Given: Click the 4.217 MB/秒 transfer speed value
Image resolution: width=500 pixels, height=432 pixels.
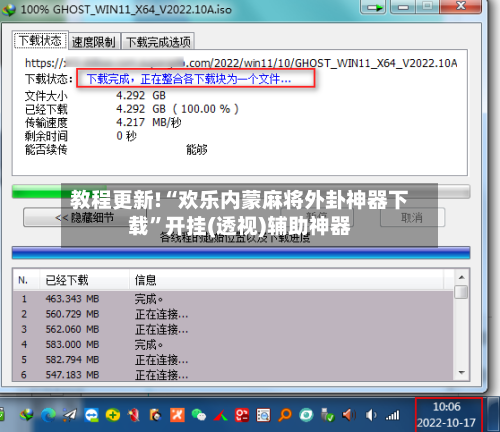Looking at the screenshot, I should coord(149,122).
